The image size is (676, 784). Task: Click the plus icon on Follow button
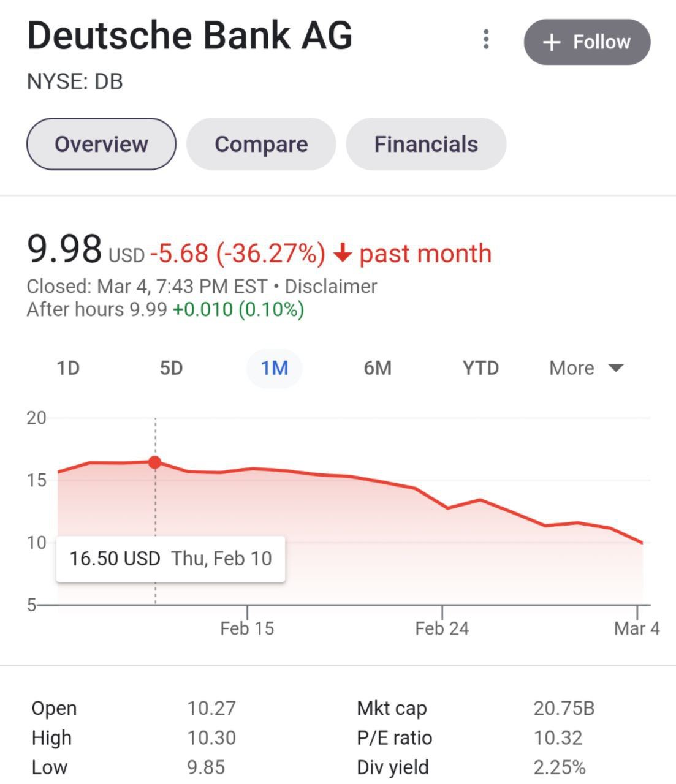(552, 42)
